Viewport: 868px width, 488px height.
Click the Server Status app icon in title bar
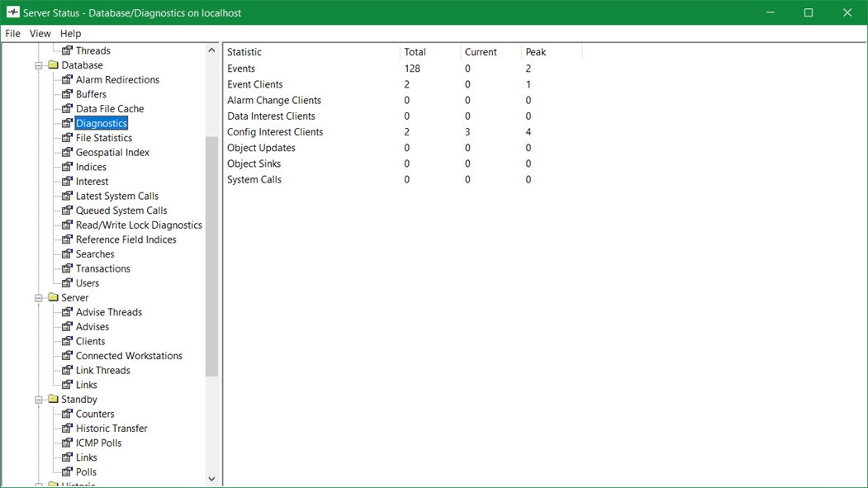tap(12, 12)
